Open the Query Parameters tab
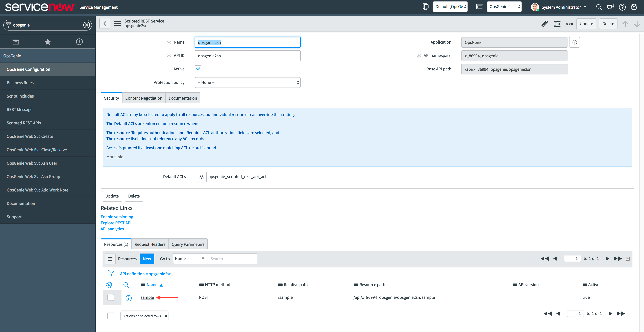The image size is (644, 332). [188, 244]
